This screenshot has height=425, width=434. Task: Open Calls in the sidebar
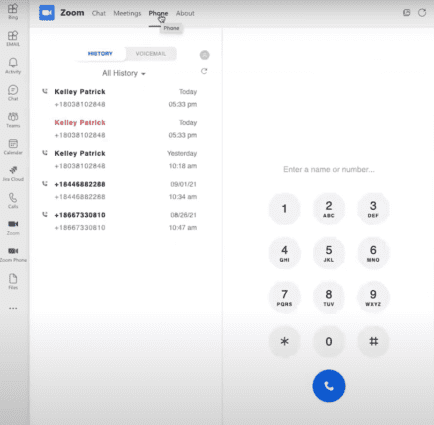[13, 201]
